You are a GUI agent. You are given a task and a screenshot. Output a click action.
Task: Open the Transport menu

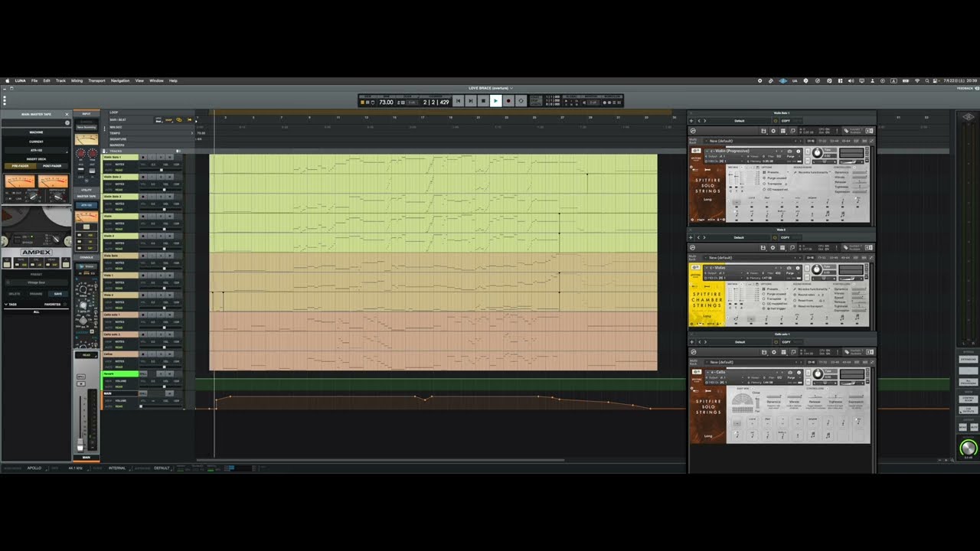point(96,80)
